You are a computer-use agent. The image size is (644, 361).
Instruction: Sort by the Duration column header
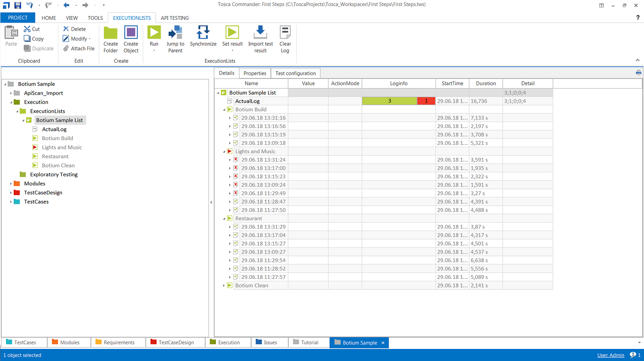point(486,83)
